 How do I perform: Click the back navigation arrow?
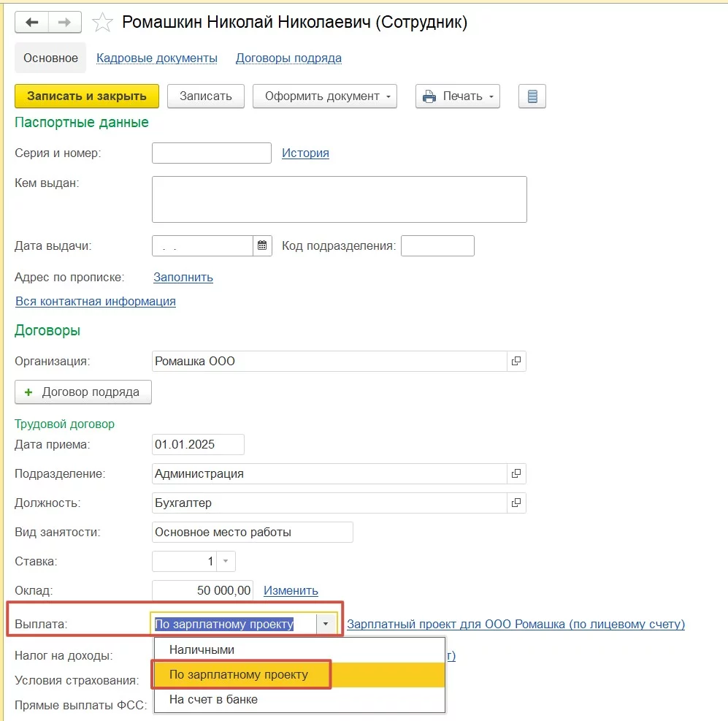[32, 23]
